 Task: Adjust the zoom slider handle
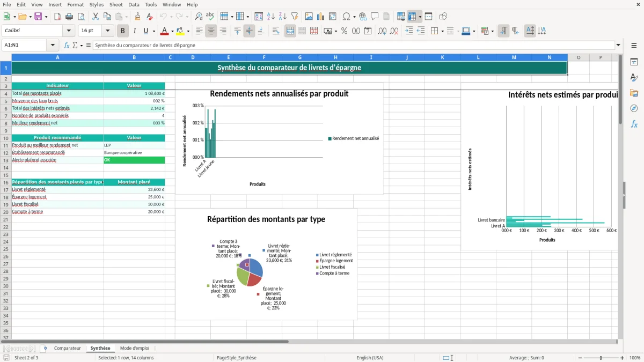click(601, 358)
